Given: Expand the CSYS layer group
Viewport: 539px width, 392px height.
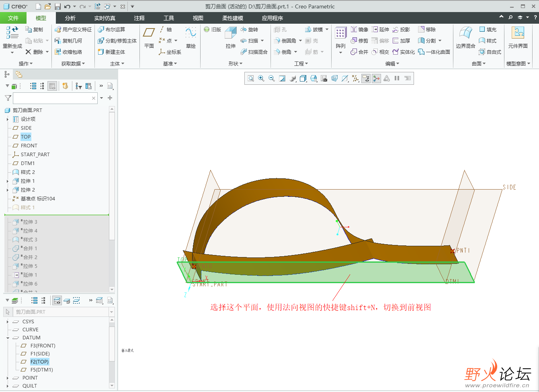Looking at the screenshot, I should [x=8, y=322].
